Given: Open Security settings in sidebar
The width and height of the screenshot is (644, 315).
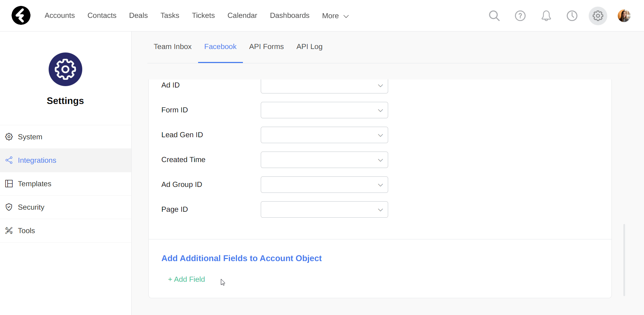Looking at the screenshot, I should click(x=65, y=207).
